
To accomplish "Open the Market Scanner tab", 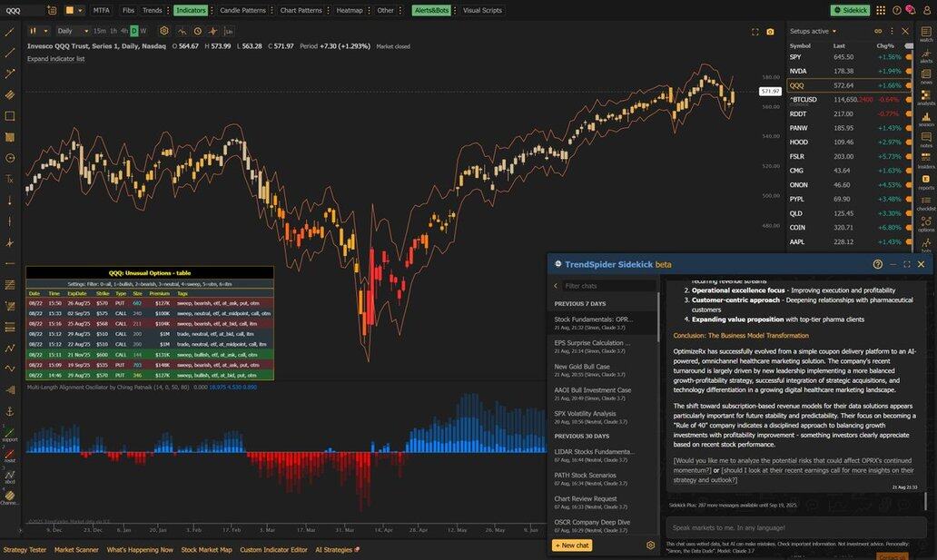I will click(76, 549).
